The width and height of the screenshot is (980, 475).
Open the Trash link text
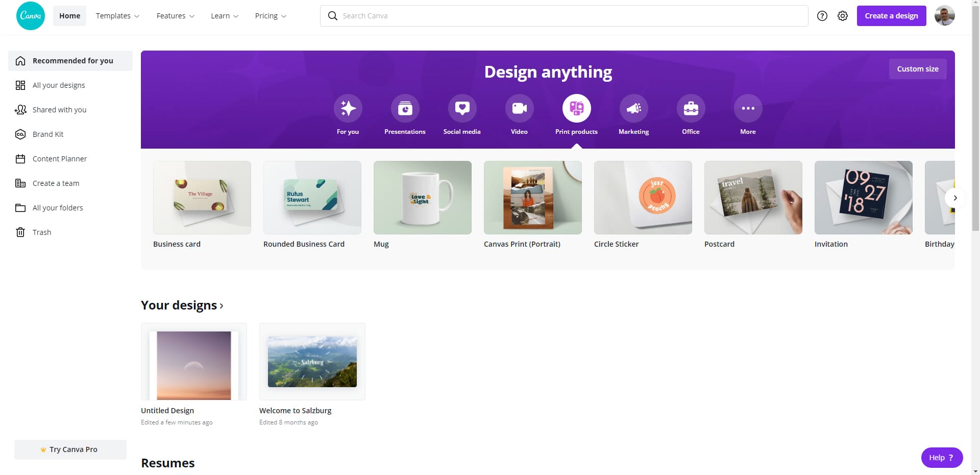42,232
